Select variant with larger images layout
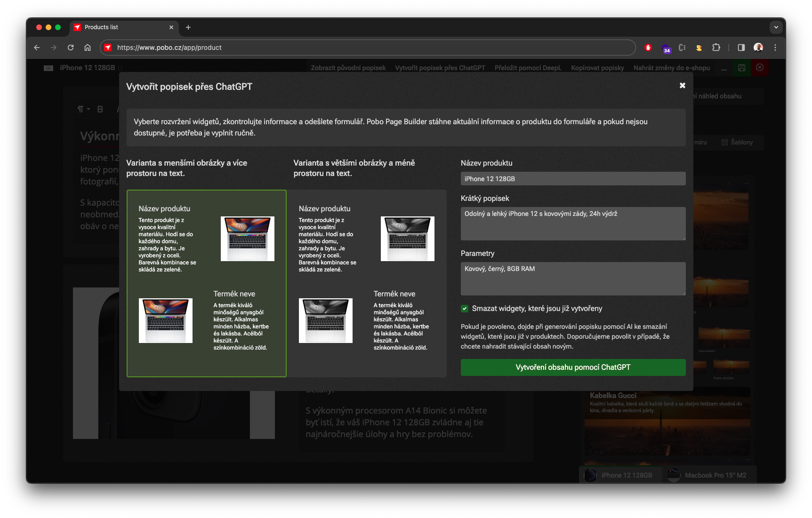 point(367,283)
